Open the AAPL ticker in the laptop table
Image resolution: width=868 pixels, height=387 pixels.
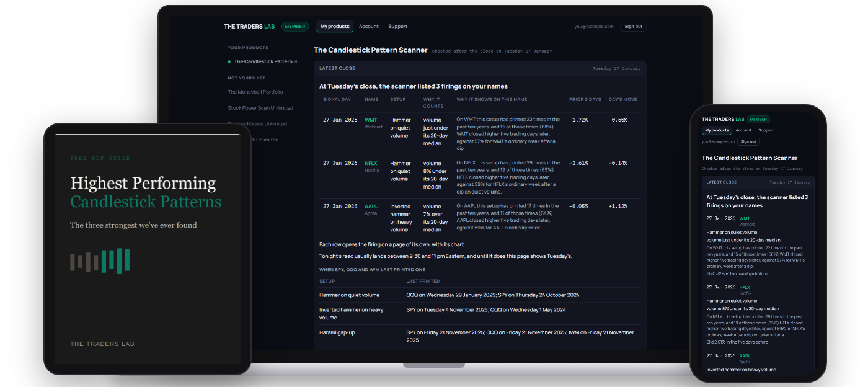click(x=371, y=207)
